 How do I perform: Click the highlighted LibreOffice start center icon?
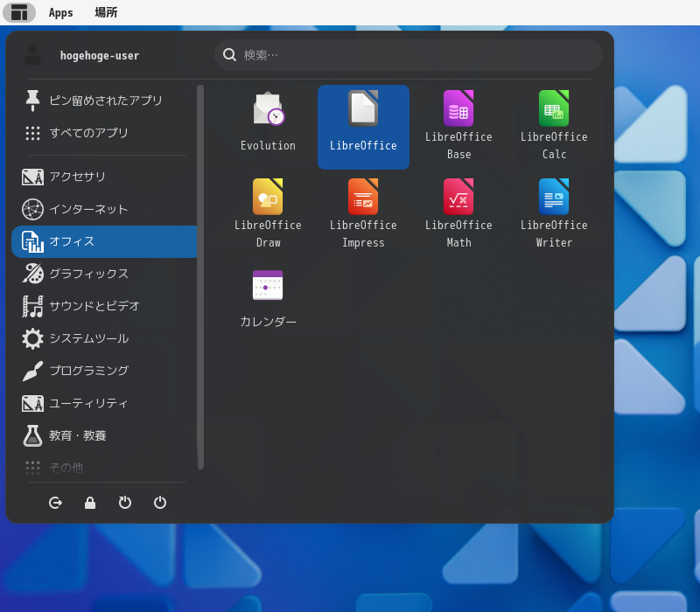[x=363, y=127]
